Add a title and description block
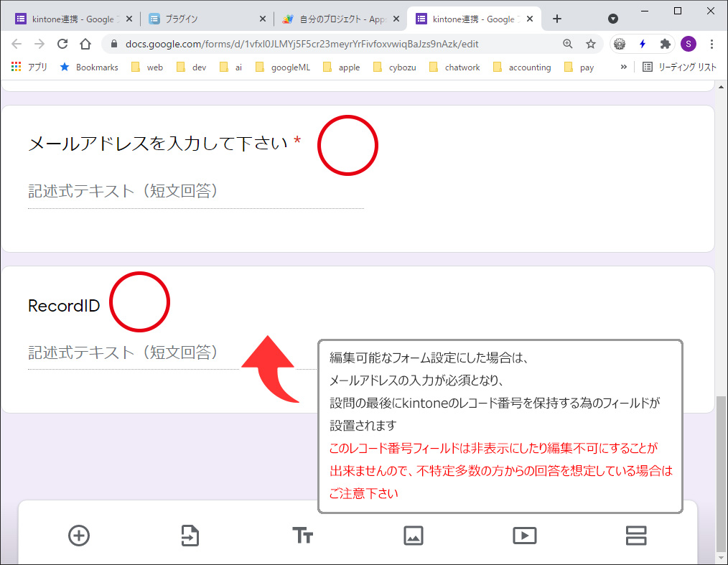Viewport: 728px width, 565px height. (x=302, y=536)
